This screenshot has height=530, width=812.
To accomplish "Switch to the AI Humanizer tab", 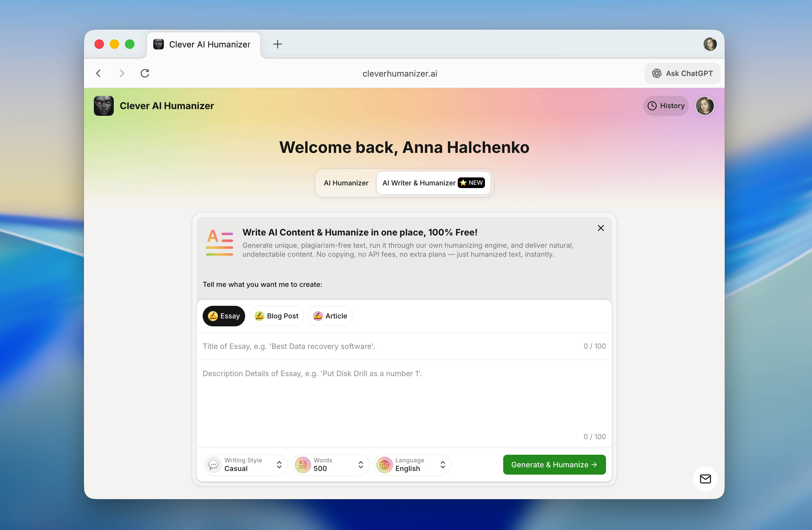I will tap(346, 183).
